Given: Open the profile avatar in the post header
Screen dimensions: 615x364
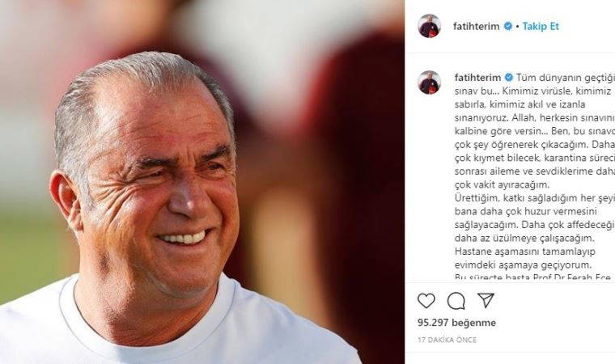Looking at the screenshot, I should point(430,26).
